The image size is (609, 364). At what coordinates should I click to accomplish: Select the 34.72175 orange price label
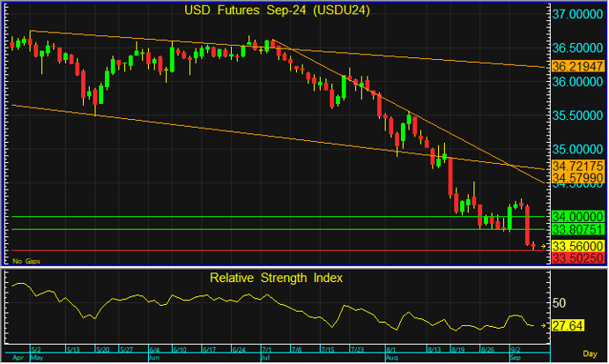[x=577, y=166]
